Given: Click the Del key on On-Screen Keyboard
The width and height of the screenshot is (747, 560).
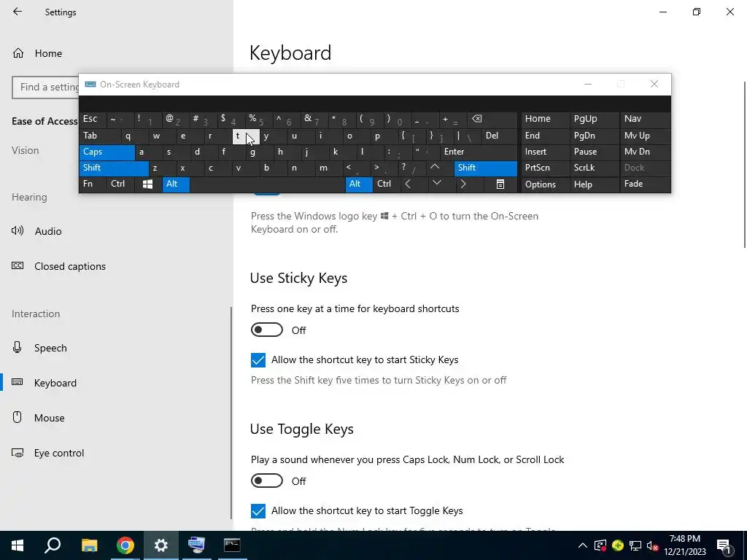Looking at the screenshot, I should click(x=499, y=136).
